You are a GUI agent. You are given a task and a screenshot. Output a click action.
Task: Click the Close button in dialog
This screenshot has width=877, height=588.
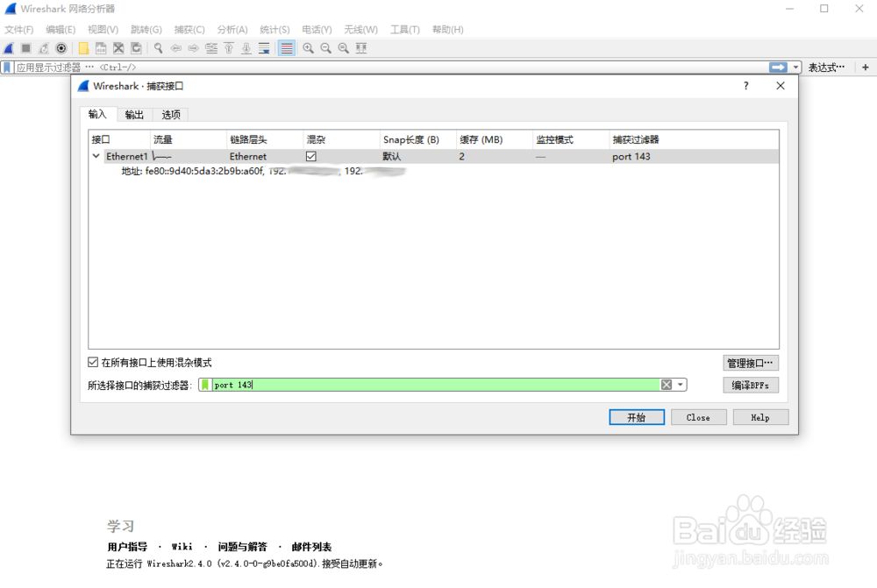698,417
